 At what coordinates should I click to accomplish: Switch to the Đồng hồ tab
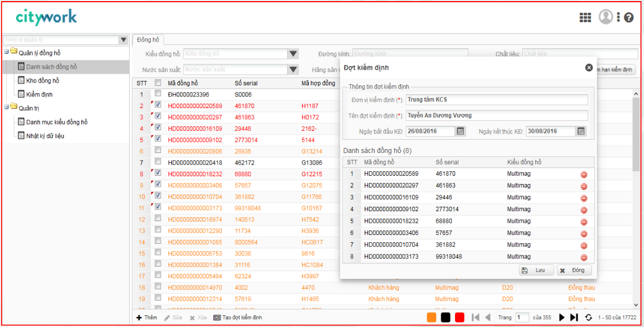click(x=148, y=39)
